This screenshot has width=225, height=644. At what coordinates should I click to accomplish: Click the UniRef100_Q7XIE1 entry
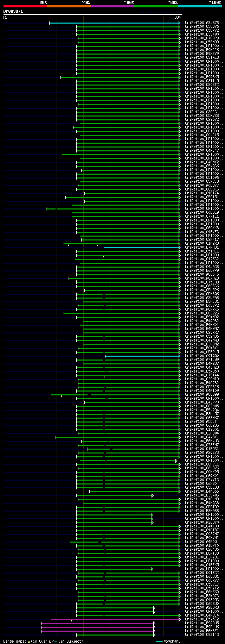click(x=202, y=217)
